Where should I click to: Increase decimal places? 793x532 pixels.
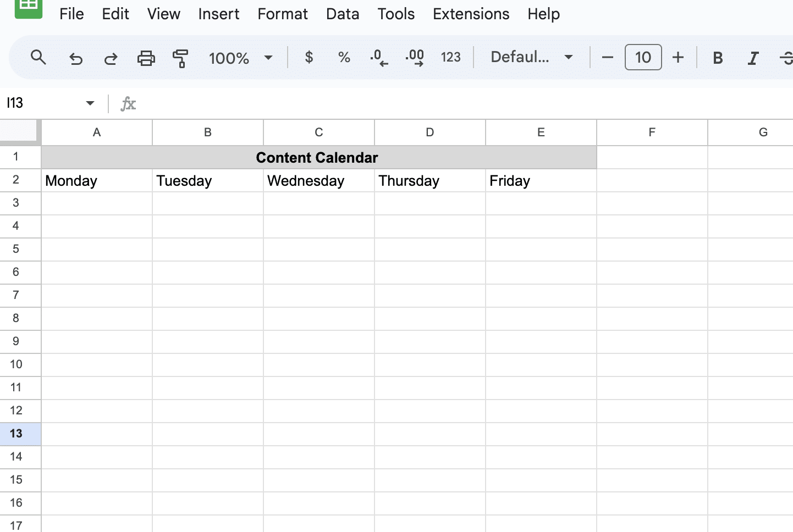pos(415,57)
